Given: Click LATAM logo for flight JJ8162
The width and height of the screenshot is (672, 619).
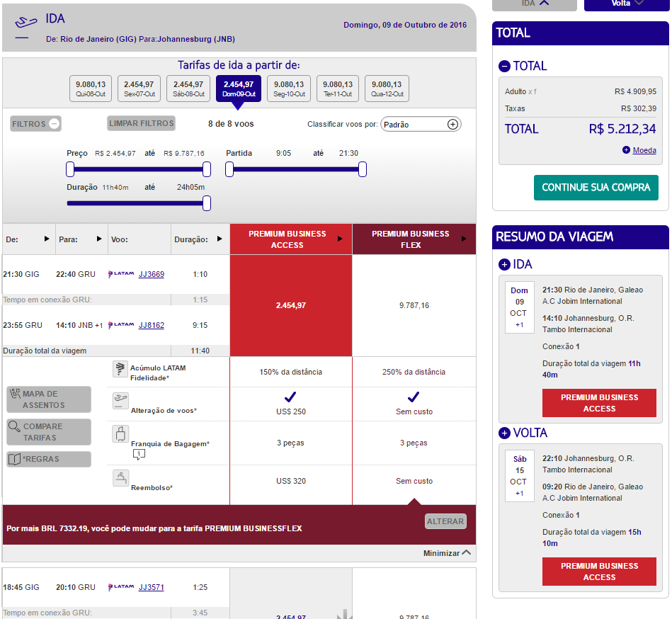Looking at the screenshot, I should pos(121,325).
